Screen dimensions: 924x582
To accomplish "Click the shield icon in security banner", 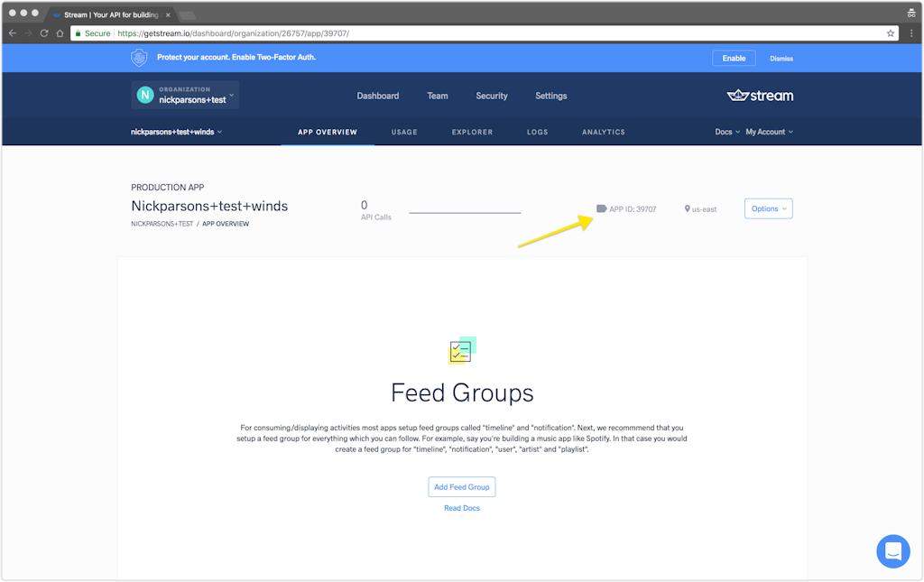I will coord(139,58).
